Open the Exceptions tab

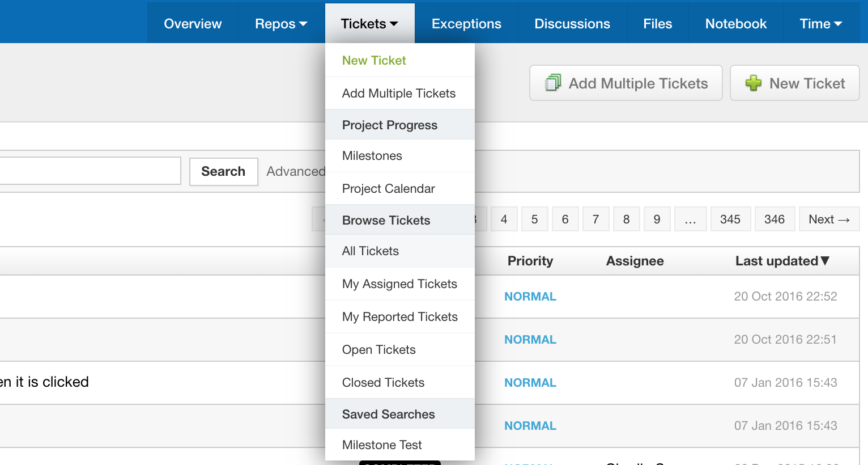466,24
